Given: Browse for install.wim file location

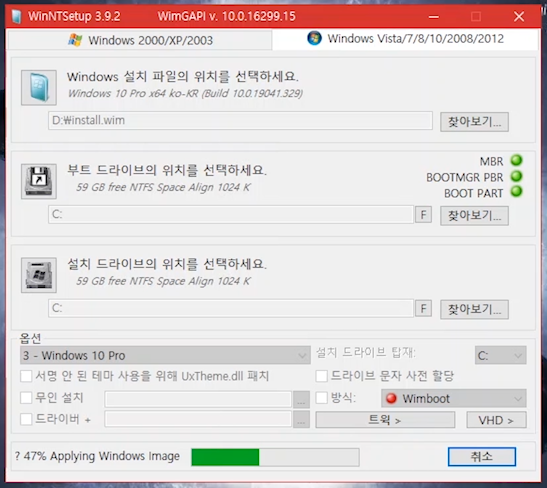Looking at the screenshot, I should [474, 122].
